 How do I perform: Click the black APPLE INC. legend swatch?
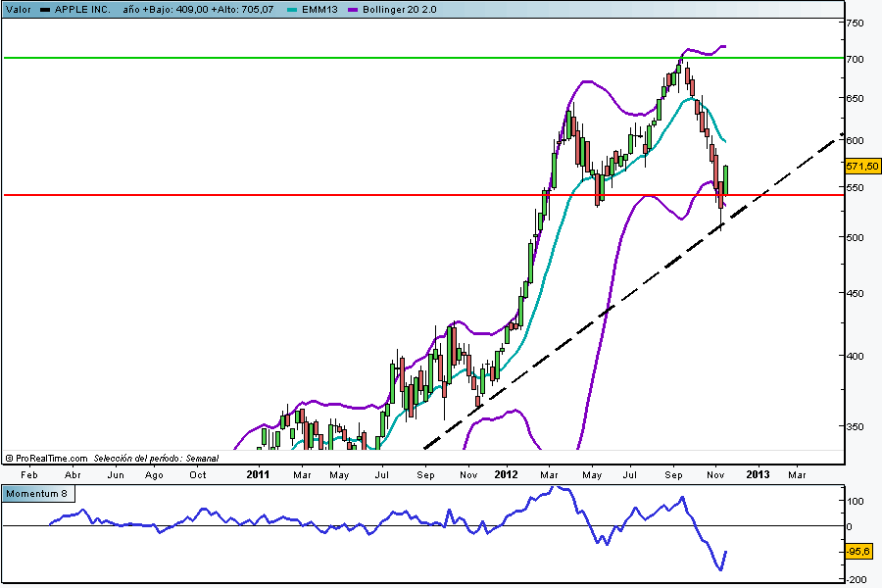[x=44, y=9]
